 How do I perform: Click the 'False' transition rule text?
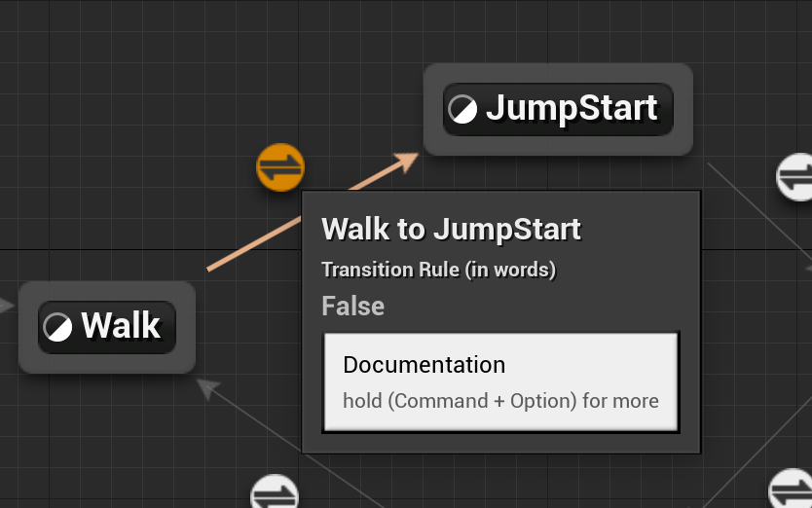coord(353,306)
